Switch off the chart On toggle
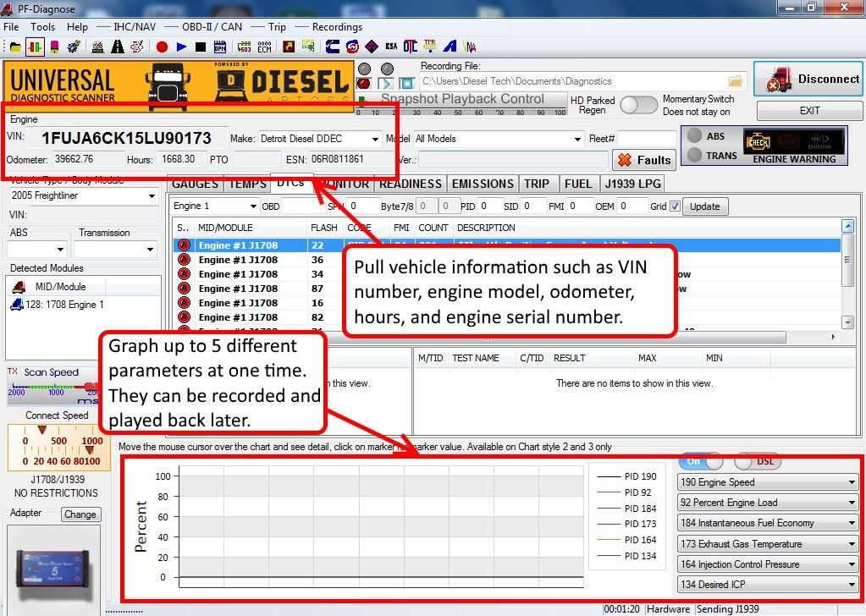 tap(701, 461)
